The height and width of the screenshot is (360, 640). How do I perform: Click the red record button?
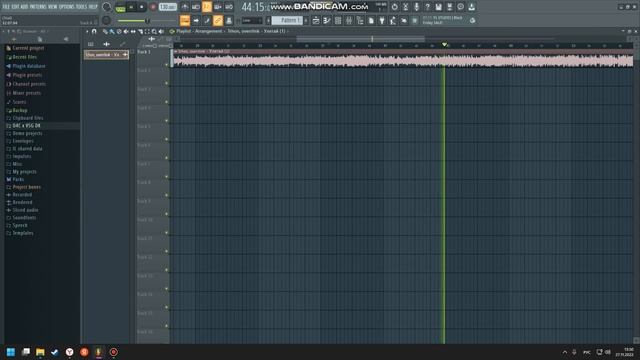point(153,7)
